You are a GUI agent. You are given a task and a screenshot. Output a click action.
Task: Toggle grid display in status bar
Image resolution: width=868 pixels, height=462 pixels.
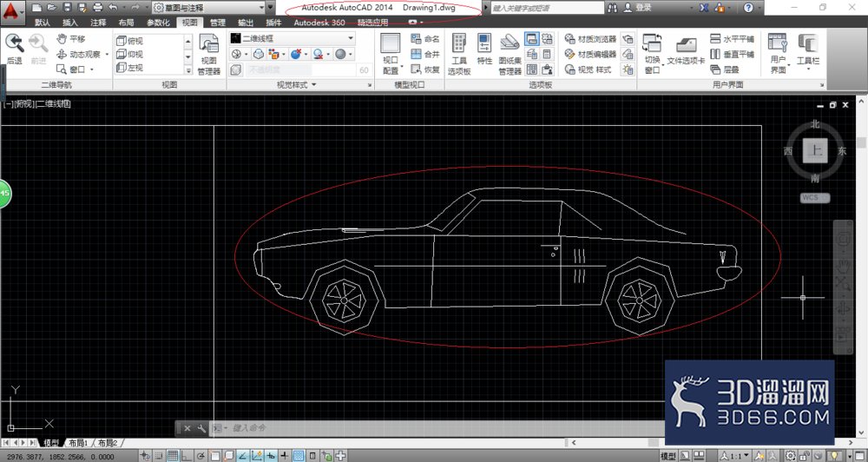172,456
